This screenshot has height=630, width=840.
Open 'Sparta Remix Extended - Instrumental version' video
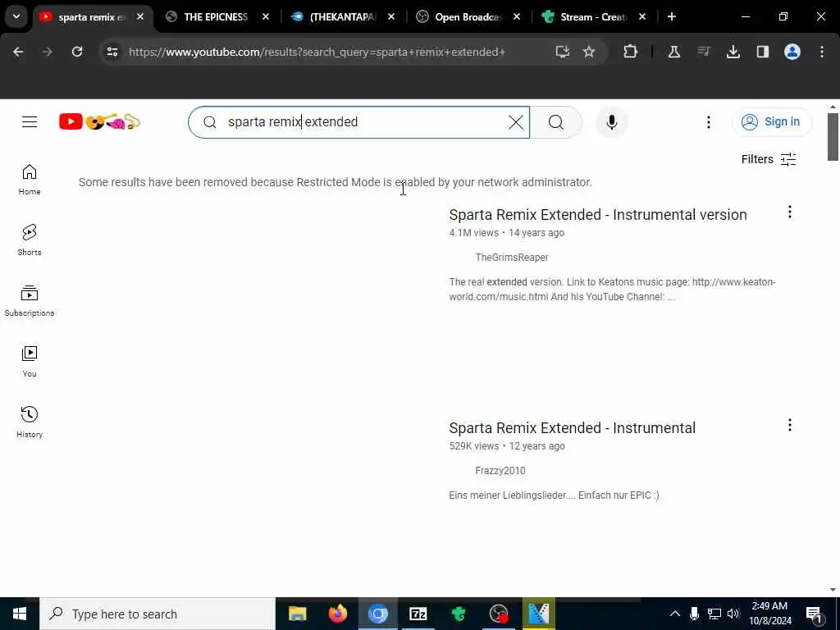(x=598, y=215)
